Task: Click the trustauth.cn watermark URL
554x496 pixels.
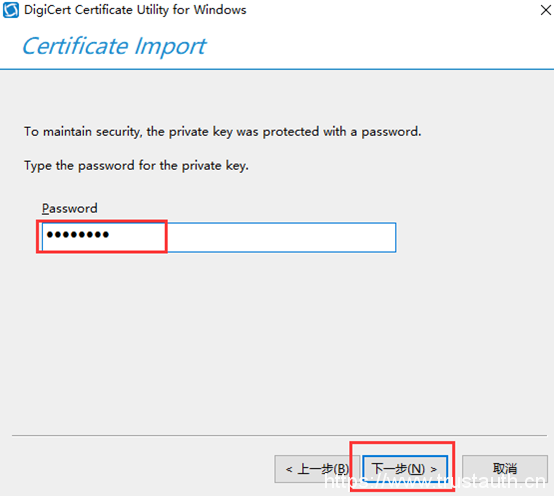Action: click(x=435, y=481)
